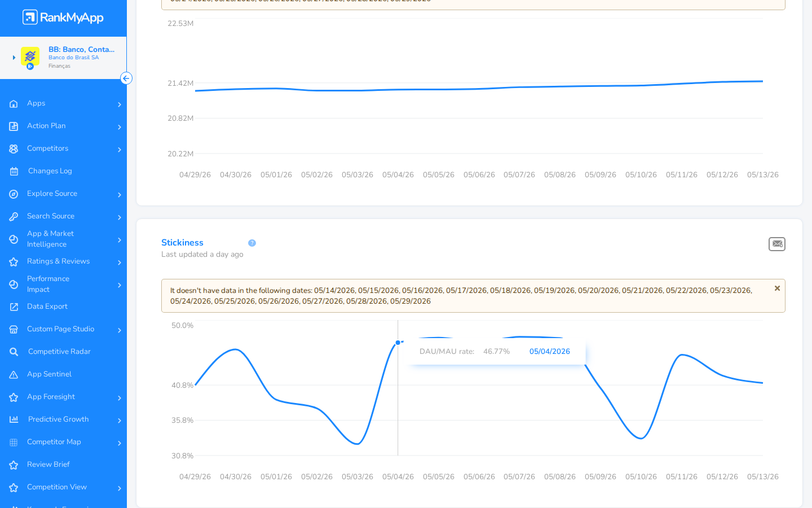Viewport: 812px width, 508px height.
Task: Expand the Search Source chevron
Action: coord(120,217)
